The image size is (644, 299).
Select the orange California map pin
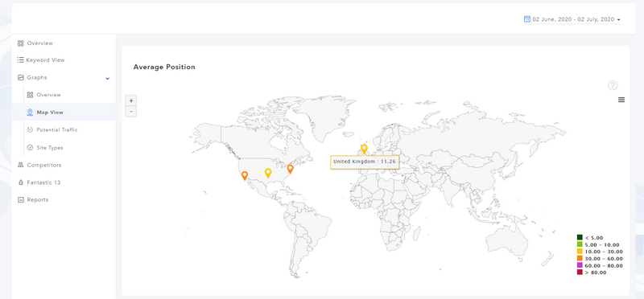click(x=245, y=175)
